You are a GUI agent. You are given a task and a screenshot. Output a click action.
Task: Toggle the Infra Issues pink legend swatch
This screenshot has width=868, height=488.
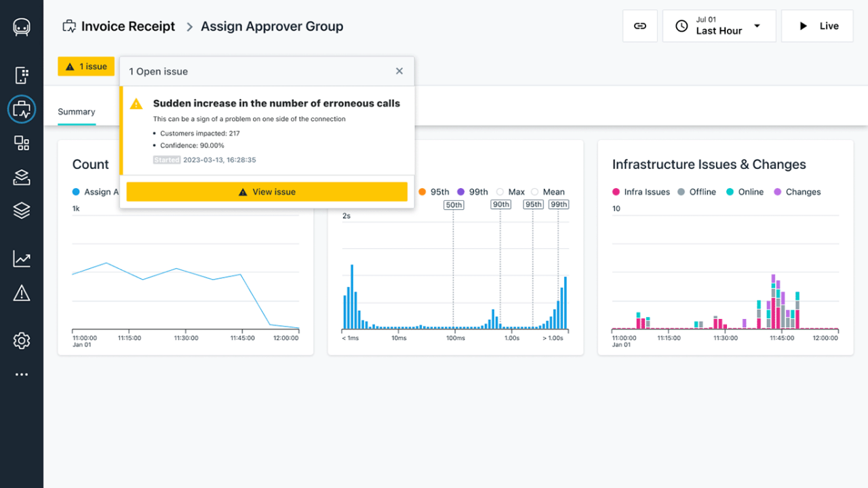[616, 192]
